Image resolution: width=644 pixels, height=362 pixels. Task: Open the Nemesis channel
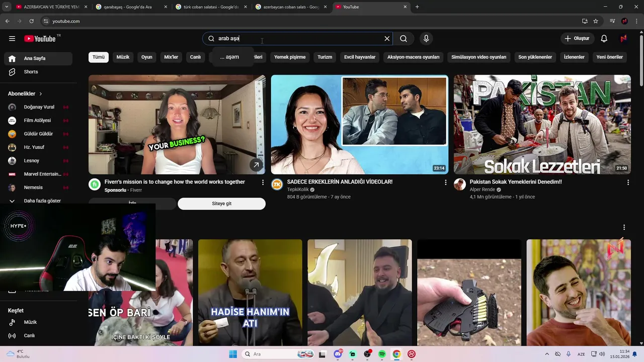38,188
